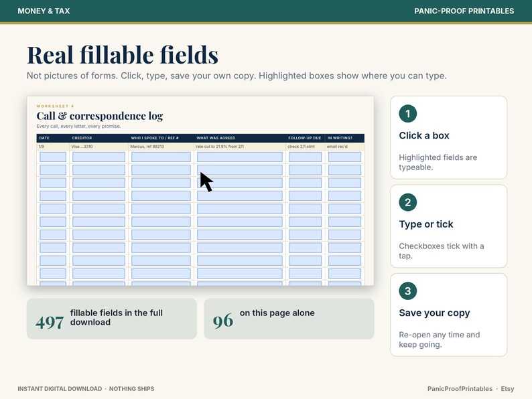
Task: Click the 'Call & correspondence log' title
Action: click(x=100, y=116)
